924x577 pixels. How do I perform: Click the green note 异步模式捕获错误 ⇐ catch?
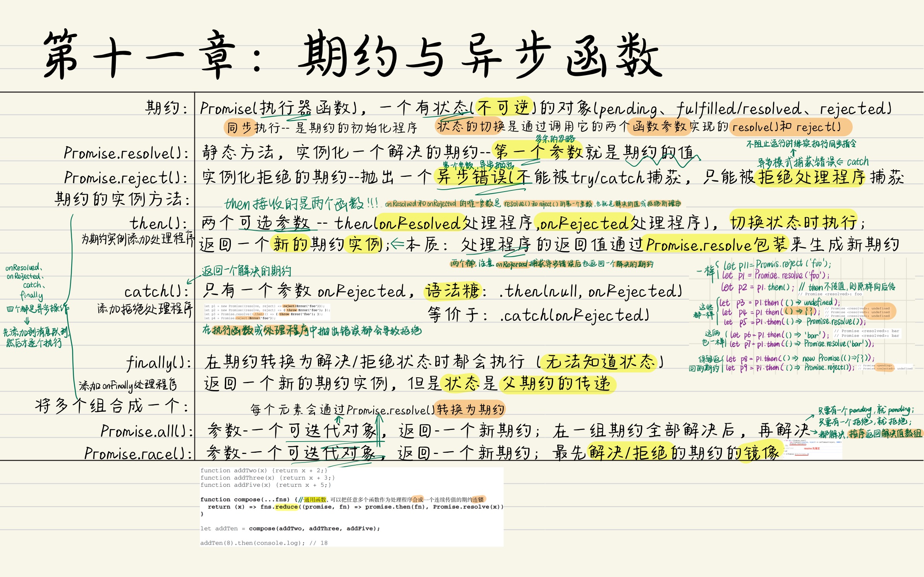813,161
